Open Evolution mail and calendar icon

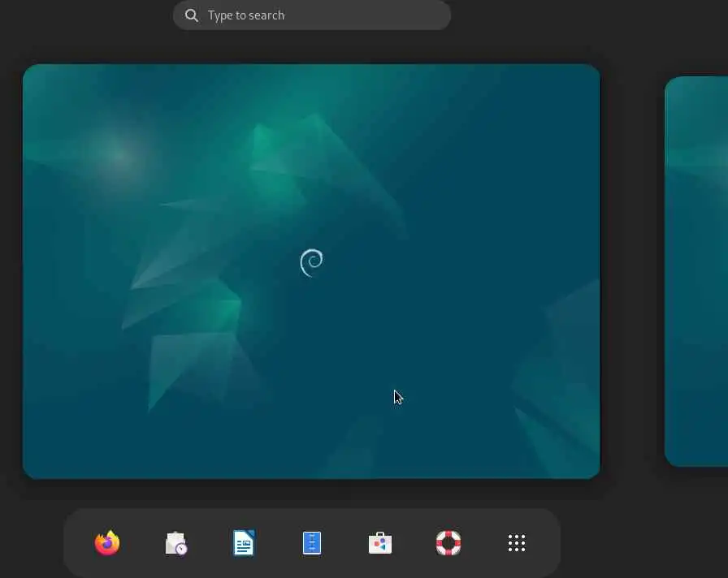click(176, 543)
